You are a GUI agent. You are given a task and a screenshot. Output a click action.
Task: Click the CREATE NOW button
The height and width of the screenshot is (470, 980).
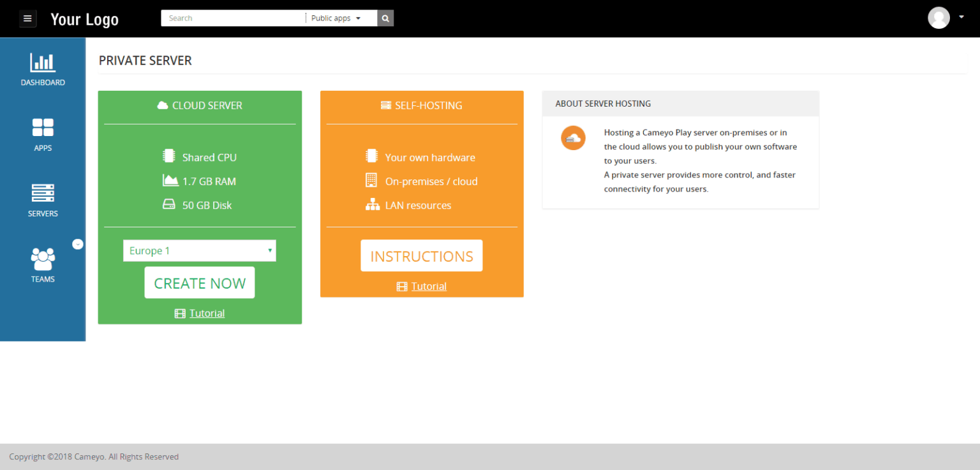click(199, 282)
